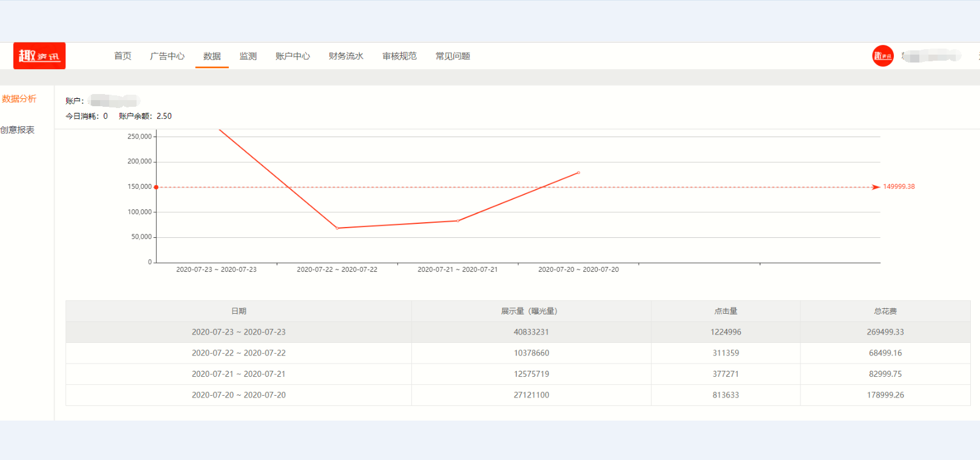Click the chart data point for 2020-07-20
Image resolution: width=980 pixels, height=460 pixels.
coord(578,173)
